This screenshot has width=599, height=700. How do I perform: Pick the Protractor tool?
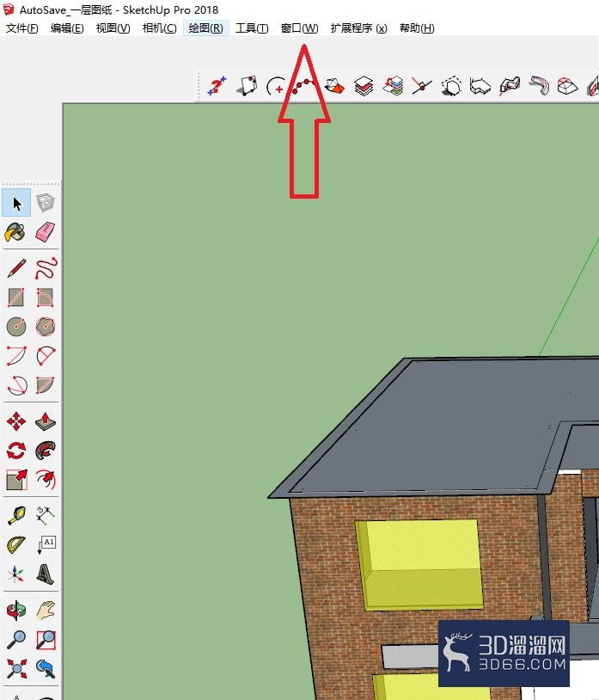[16, 545]
